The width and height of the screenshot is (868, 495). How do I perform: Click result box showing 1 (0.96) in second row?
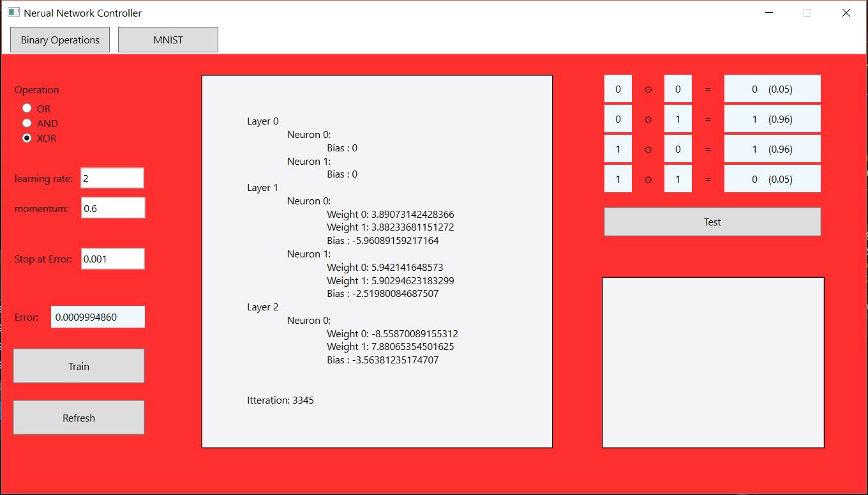[x=772, y=119]
